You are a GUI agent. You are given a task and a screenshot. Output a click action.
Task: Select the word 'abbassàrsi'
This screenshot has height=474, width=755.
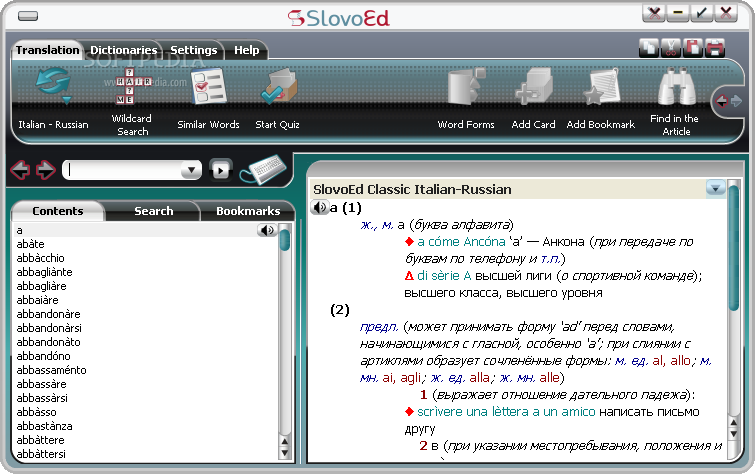[42, 398]
